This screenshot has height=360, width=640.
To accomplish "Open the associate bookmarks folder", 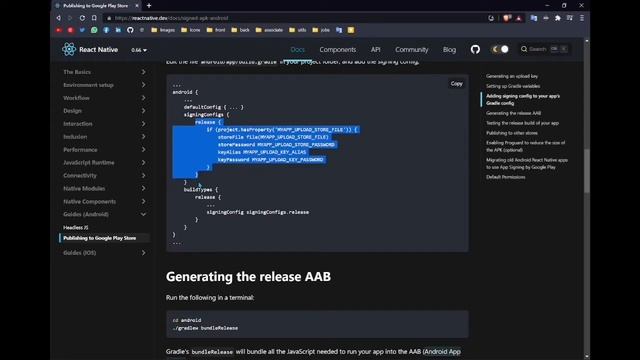I will [x=269, y=30].
